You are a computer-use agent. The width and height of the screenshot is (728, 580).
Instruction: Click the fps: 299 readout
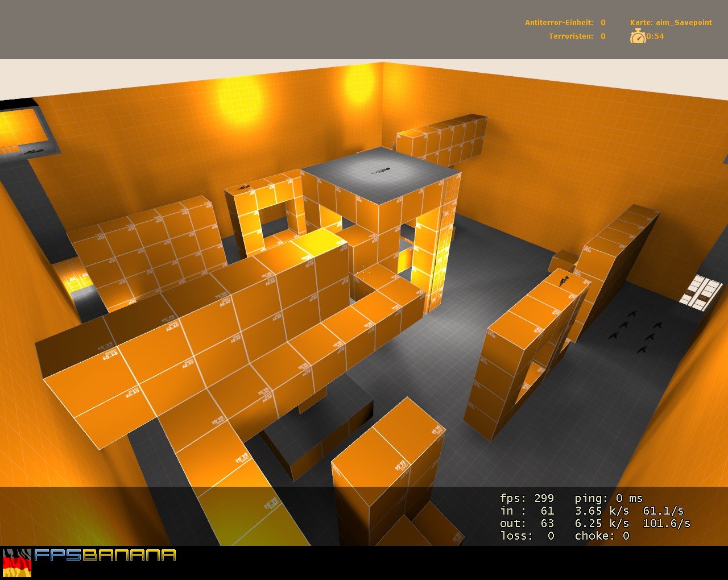coord(527,498)
